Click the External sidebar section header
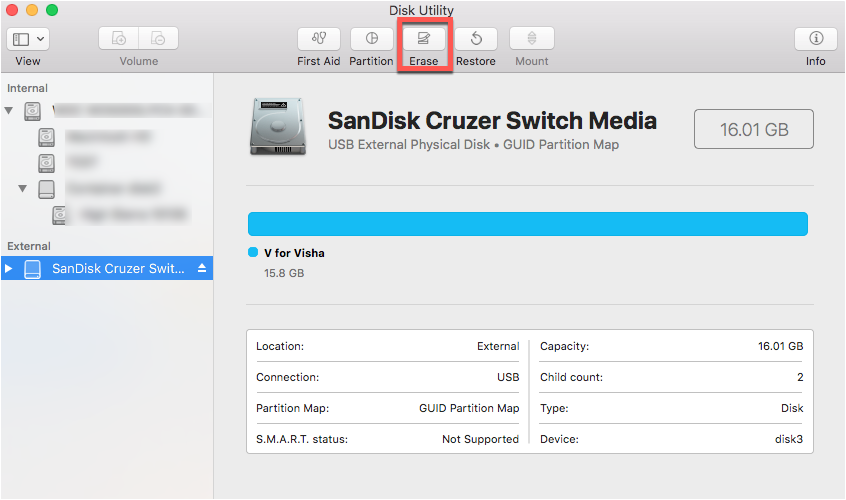The height and width of the screenshot is (500, 846). point(29,246)
